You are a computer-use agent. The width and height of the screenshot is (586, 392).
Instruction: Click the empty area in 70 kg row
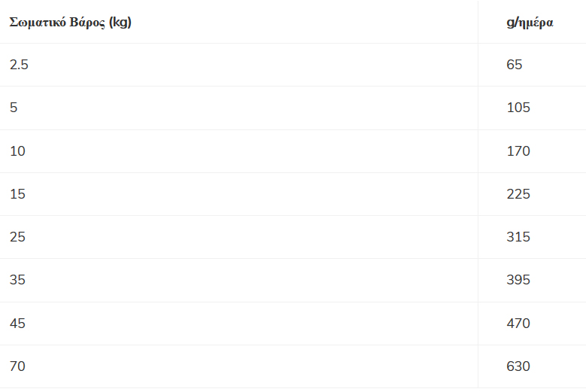tap(250, 366)
